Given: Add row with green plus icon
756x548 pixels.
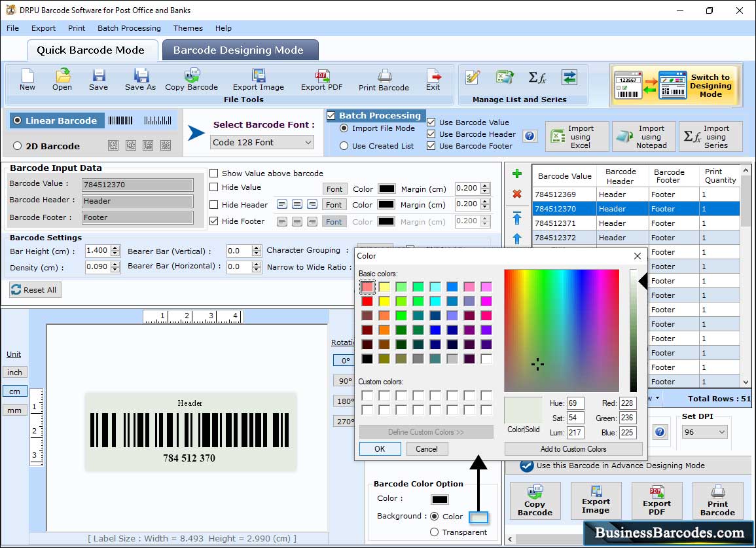Looking at the screenshot, I should 517,174.
